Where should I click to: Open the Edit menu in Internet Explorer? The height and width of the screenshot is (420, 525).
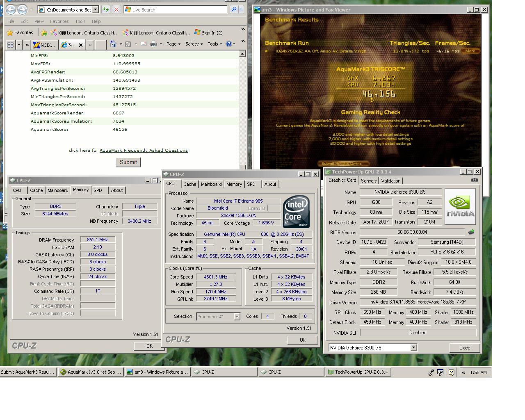24,21
